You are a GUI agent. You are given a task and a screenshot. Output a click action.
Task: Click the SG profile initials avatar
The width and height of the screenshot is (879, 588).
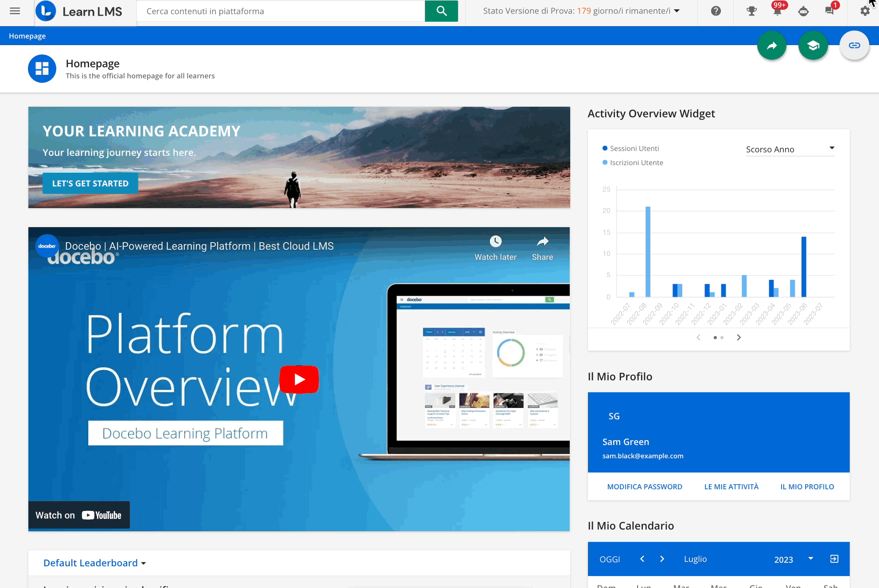[x=614, y=416]
